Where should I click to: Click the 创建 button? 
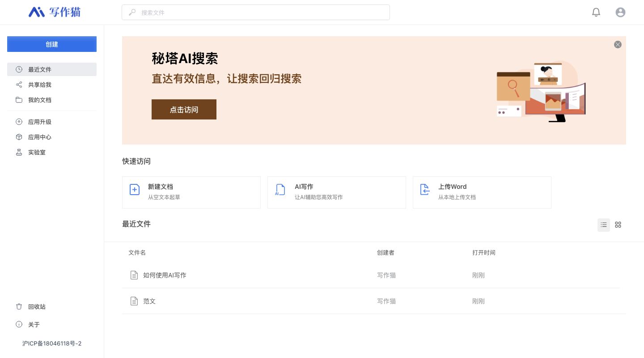click(x=52, y=44)
